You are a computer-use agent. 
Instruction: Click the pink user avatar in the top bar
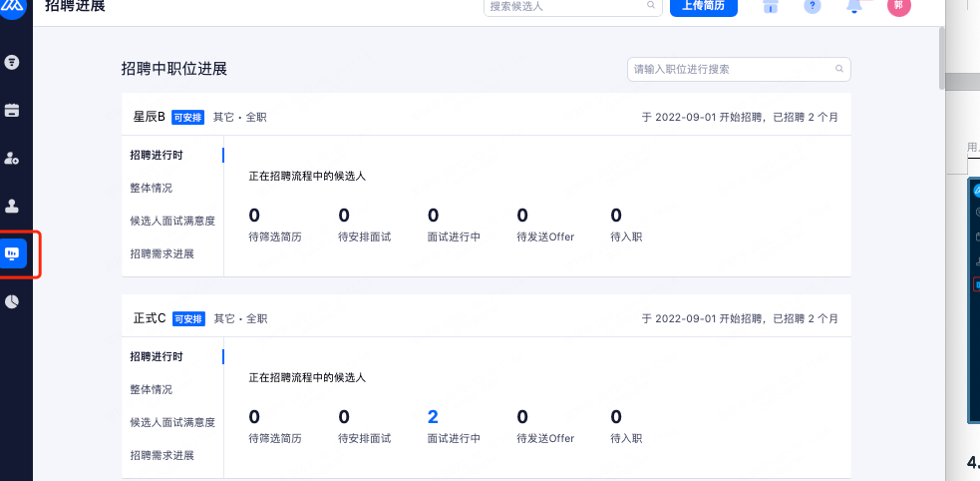(898, 6)
